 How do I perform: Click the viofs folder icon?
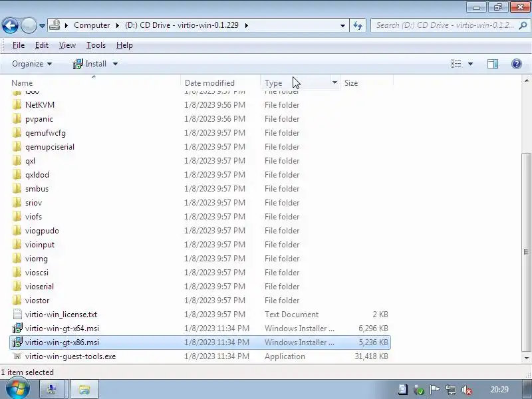point(17,217)
